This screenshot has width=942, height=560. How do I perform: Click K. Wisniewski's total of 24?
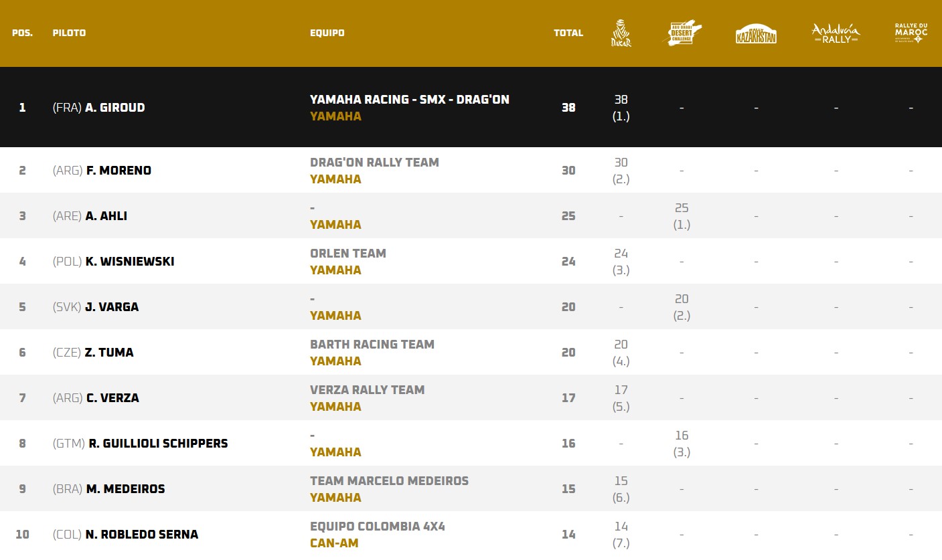(568, 262)
